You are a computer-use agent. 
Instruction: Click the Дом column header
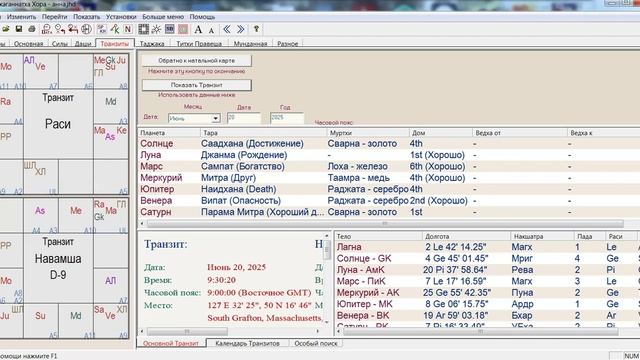point(440,133)
